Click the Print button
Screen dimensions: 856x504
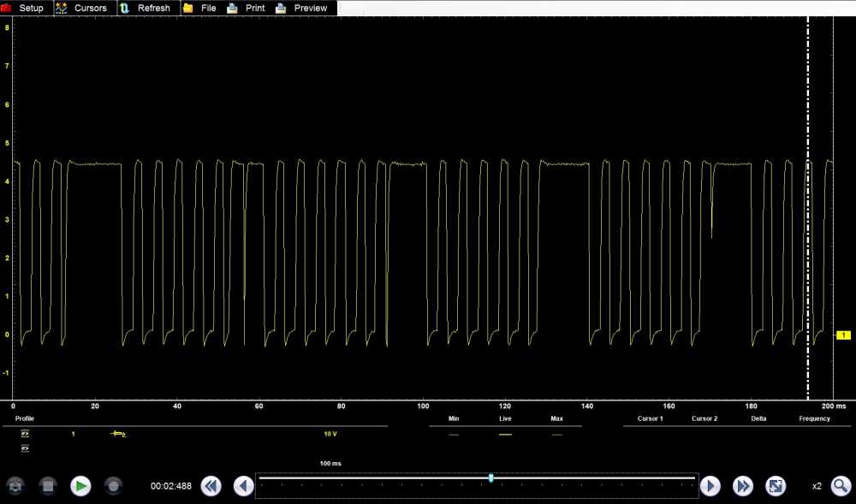point(247,8)
